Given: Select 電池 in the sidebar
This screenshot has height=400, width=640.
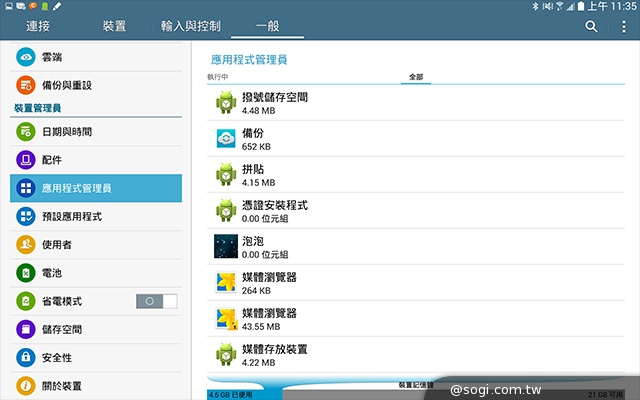Looking at the screenshot, I should coord(96,273).
